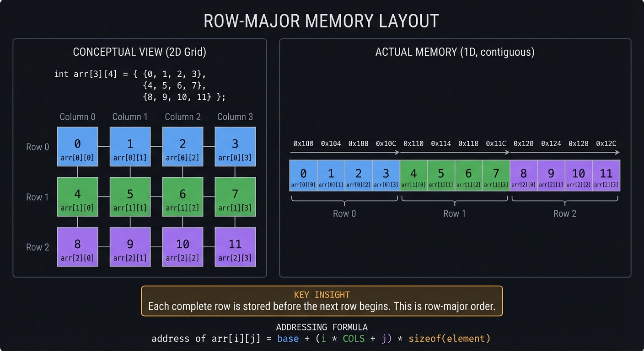Click the purple arr[2][3] cell showing 11
Screen dimensions: 644x351
click(x=235, y=247)
